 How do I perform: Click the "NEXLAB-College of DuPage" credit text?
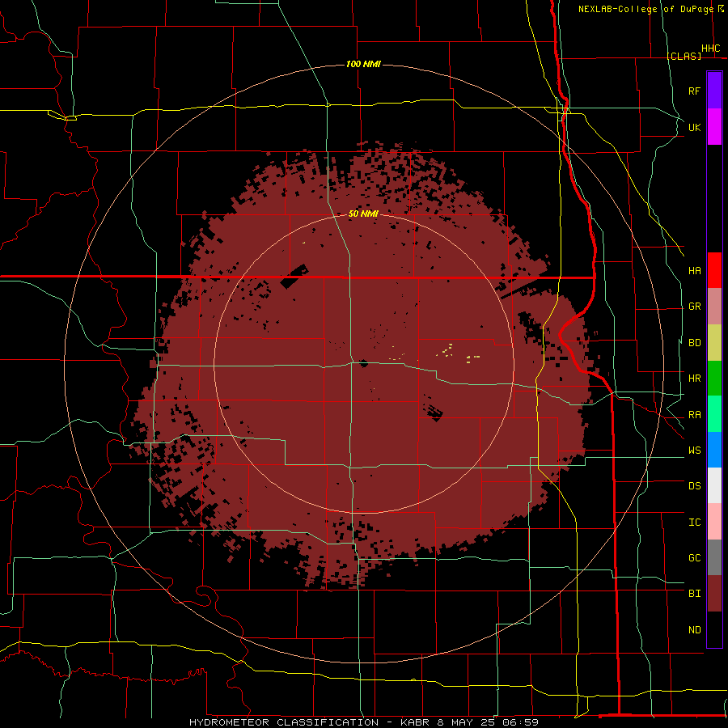(x=645, y=9)
